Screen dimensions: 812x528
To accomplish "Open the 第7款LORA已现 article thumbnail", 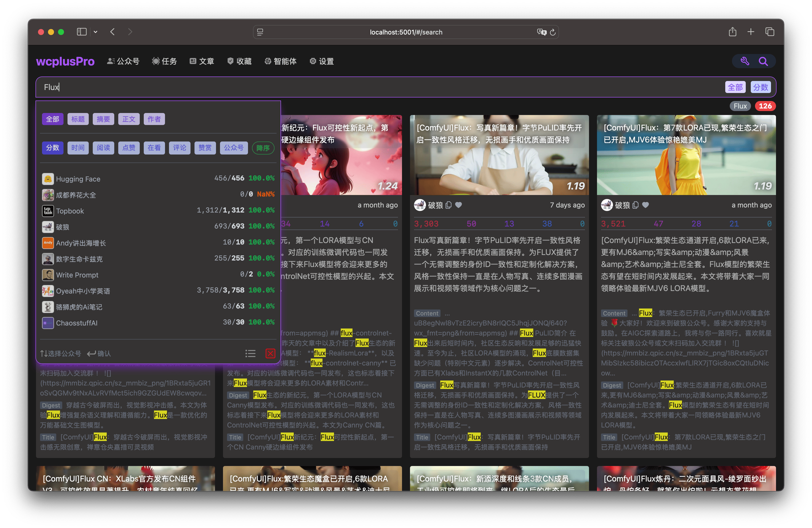I will click(x=686, y=155).
